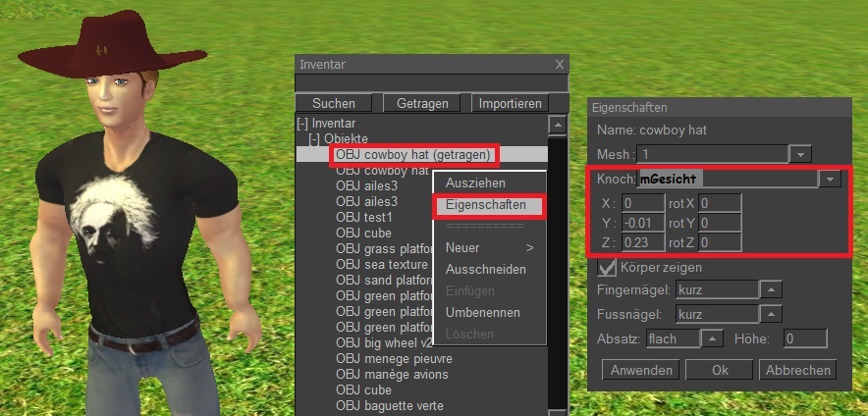Click the Z position input field
Viewport: 868px width, 416px height.
(x=643, y=242)
